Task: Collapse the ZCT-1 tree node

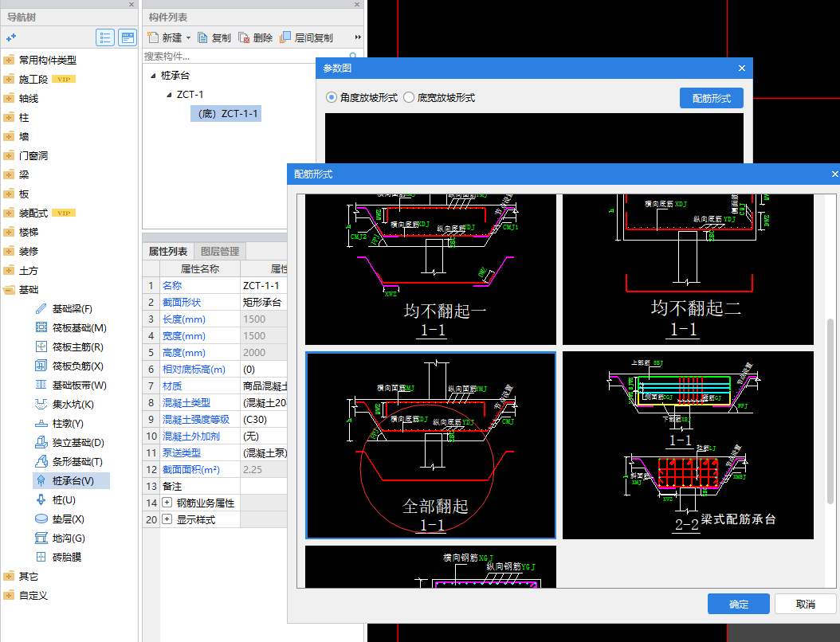Action: coord(169,95)
